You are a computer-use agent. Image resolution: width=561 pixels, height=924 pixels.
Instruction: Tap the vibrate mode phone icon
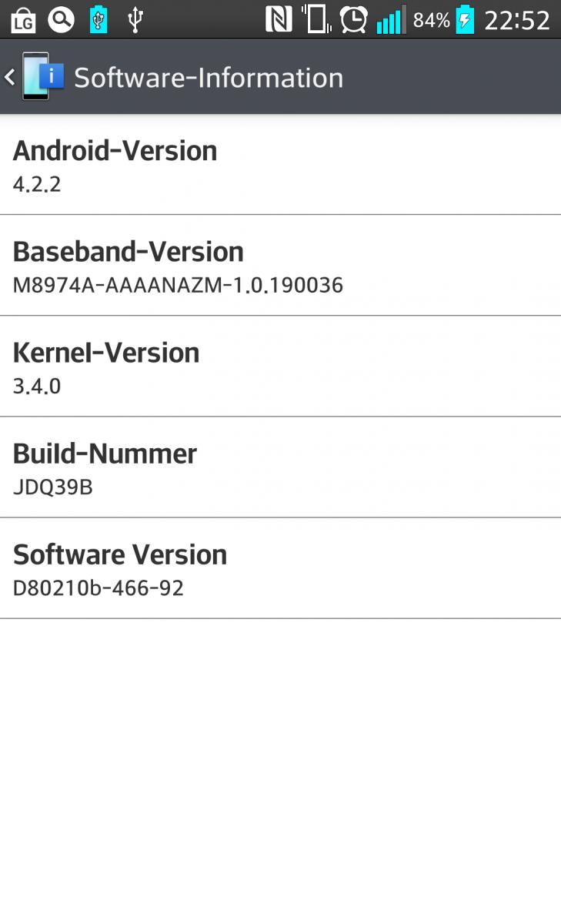(x=316, y=19)
